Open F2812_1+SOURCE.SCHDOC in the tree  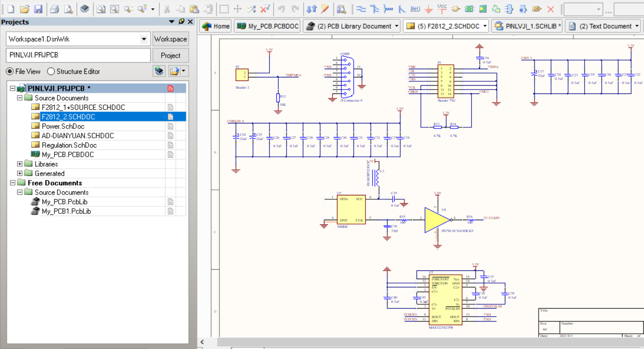(83, 107)
